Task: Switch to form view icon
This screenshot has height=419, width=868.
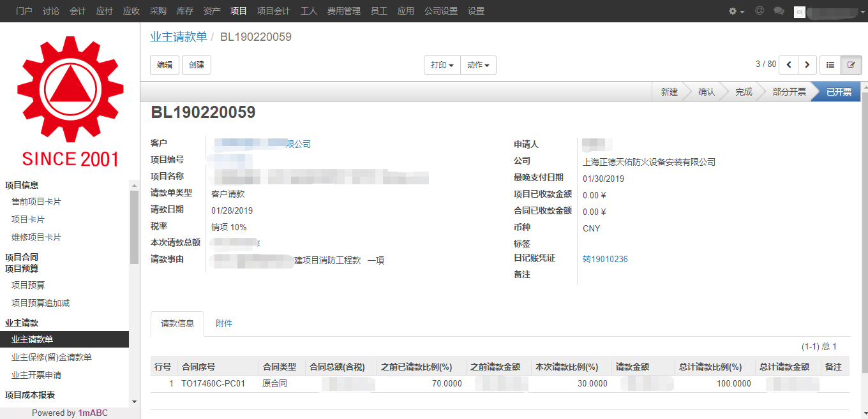Action: click(851, 65)
